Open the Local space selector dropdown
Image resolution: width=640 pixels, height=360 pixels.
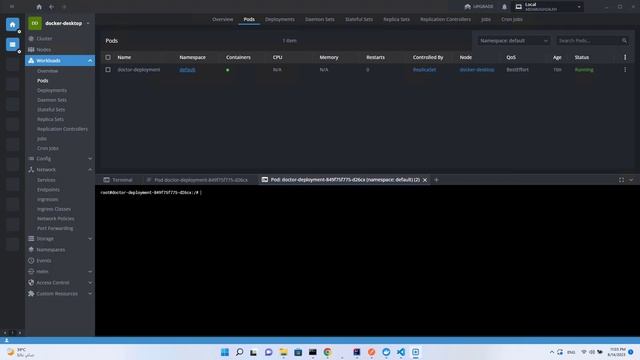click(x=548, y=7)
